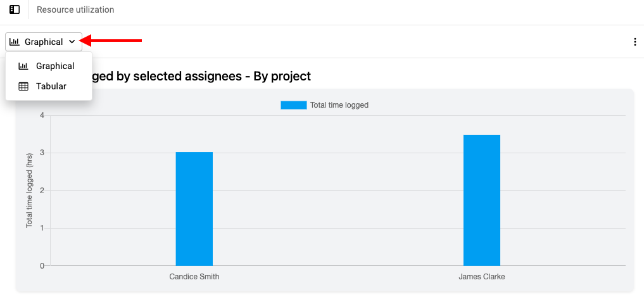The width and height of the screenshot is (644, 304).
Task: Toggle the sidebar panel icon
Action: click(15, 9)
